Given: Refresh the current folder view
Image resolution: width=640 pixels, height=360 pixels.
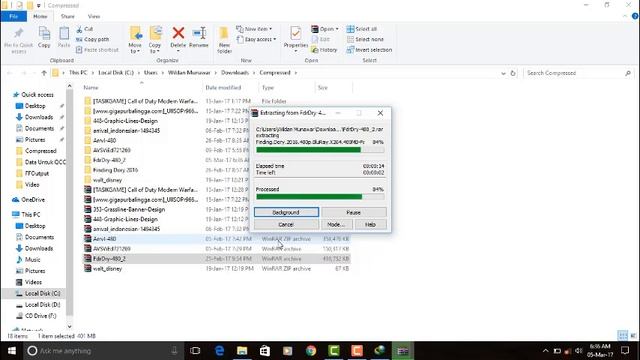Looking at the screenshot, I should point(513,73).
